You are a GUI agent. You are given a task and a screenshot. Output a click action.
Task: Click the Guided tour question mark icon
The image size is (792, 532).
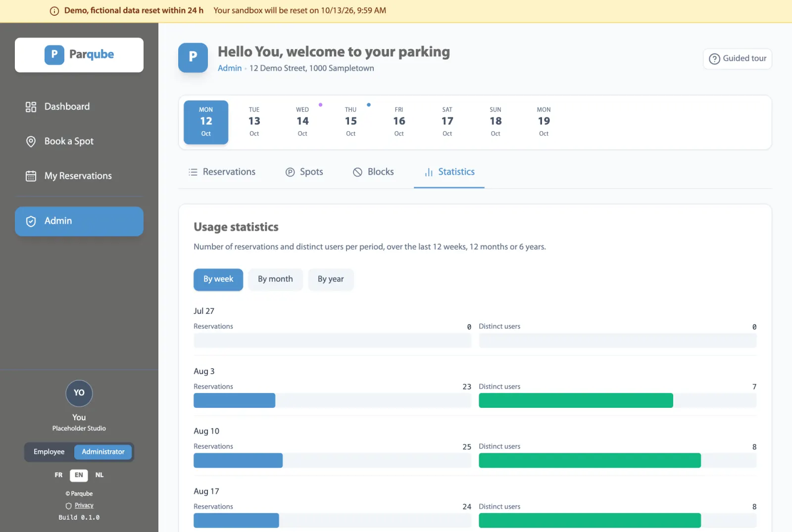coord(714,59)
